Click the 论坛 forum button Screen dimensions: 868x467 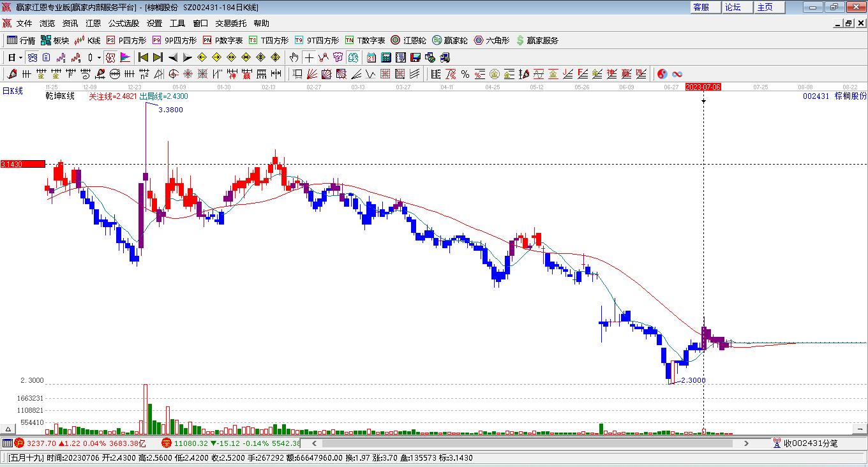coord(737,7)
